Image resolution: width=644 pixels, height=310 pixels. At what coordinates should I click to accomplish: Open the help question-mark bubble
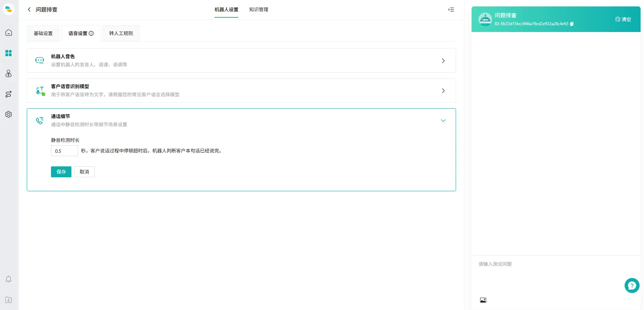pos(632,285)
